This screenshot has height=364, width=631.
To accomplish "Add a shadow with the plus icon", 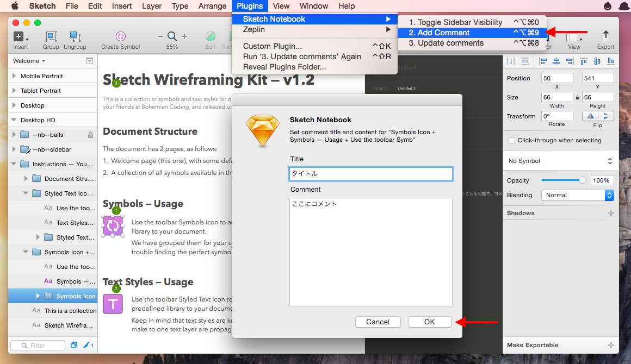I will [x=611, y=213].
